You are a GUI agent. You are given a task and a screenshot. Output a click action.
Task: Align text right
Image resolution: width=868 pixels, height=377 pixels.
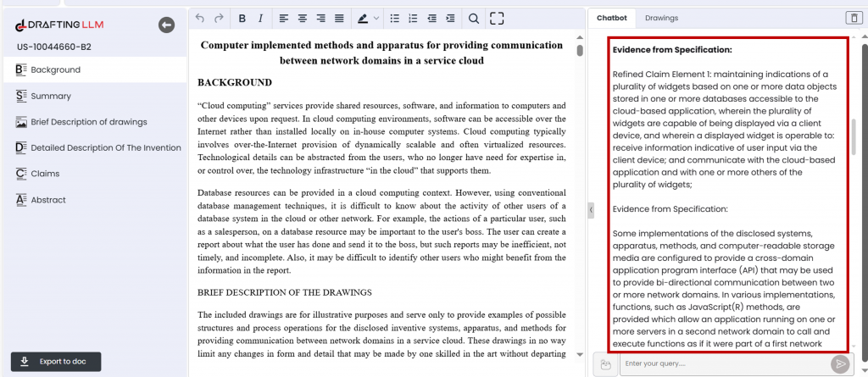click(x=320, y=19)
